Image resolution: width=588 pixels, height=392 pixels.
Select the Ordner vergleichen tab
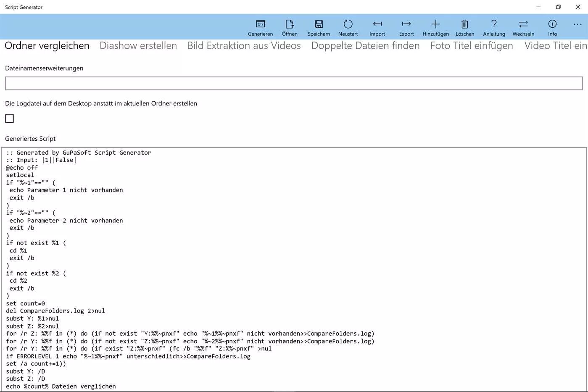[47, 46]
